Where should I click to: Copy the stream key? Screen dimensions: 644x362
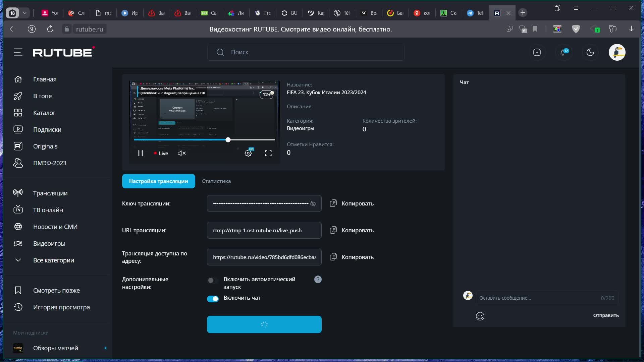tap(352, 203)
